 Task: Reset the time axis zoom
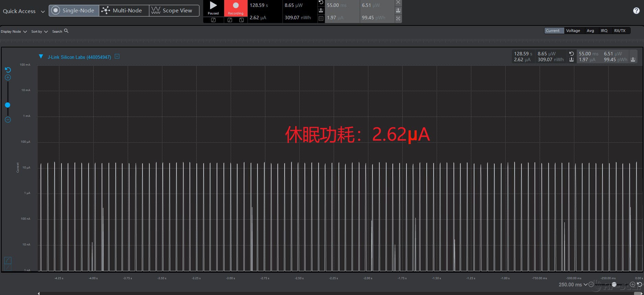(x=640, y=284)
